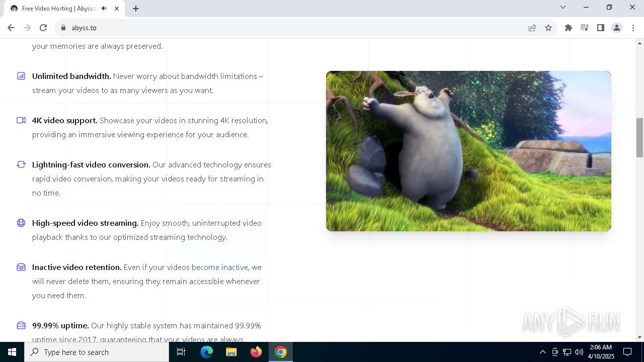644x362 pixels.
Task: Click the browser forward arrow
Action: (27, 28)
